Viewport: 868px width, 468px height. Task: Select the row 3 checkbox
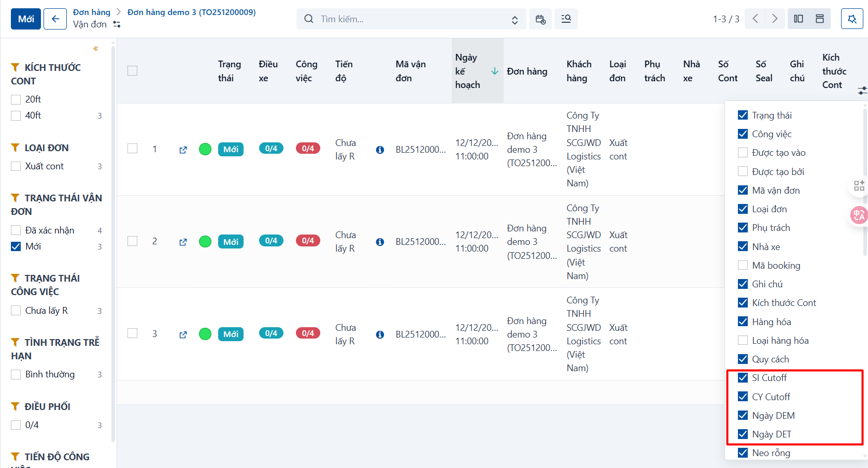(x=133, y=333)
